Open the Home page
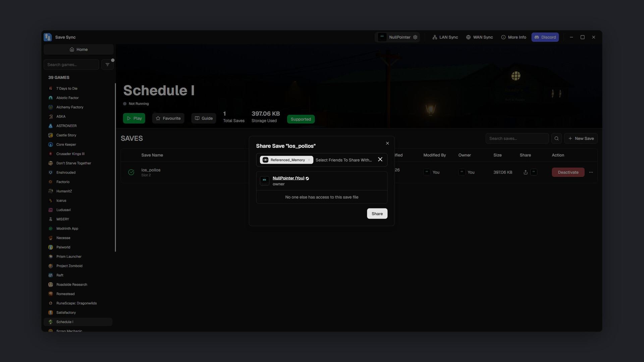The height and width of the screenshot is (362, 644). click(78, 49)
